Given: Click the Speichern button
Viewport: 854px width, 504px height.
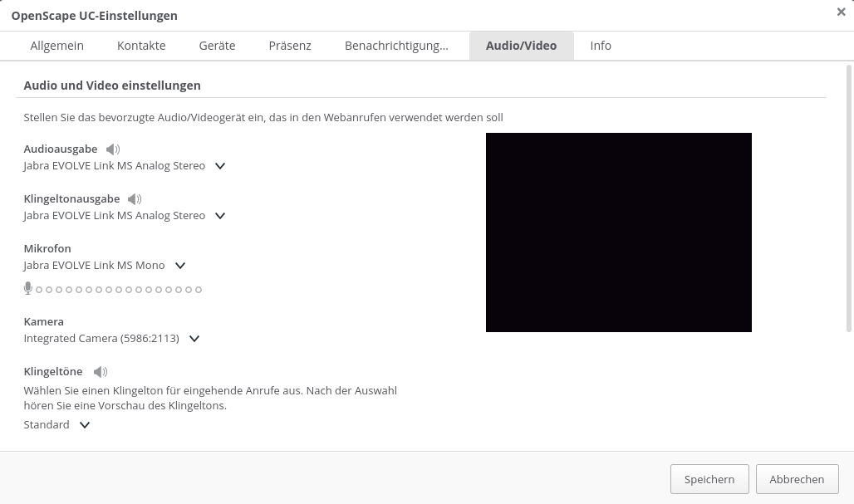Looking at the screenshot, I should [709, 479].
